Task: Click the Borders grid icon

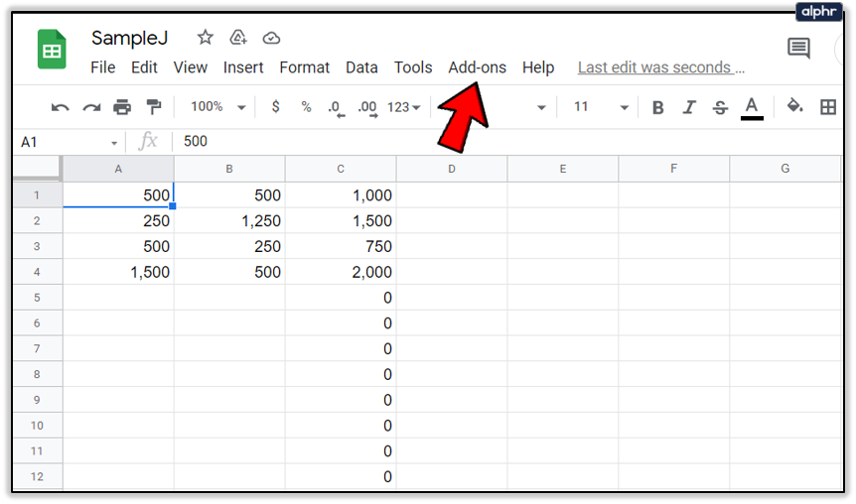Action: coord(828,107)
